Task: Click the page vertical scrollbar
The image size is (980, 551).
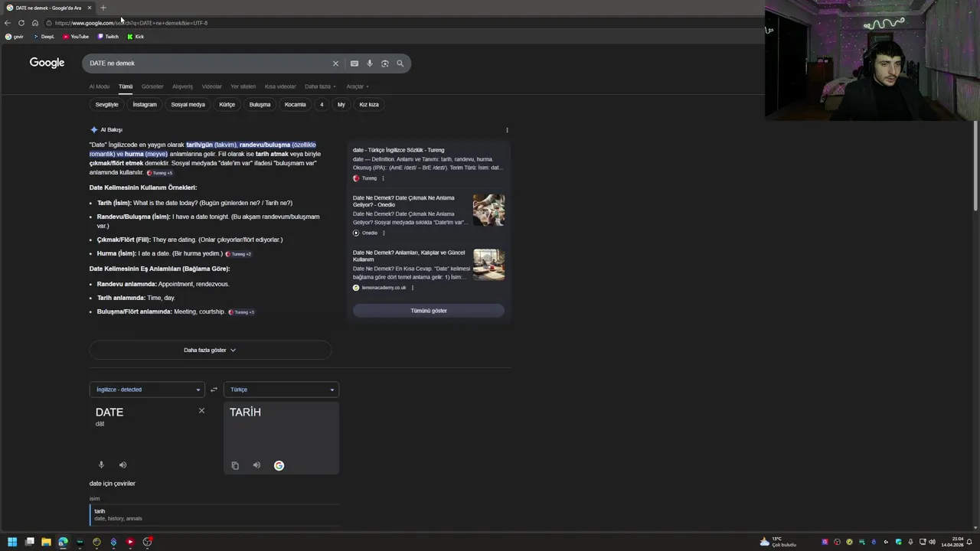Action: click(x=975, y=165)
